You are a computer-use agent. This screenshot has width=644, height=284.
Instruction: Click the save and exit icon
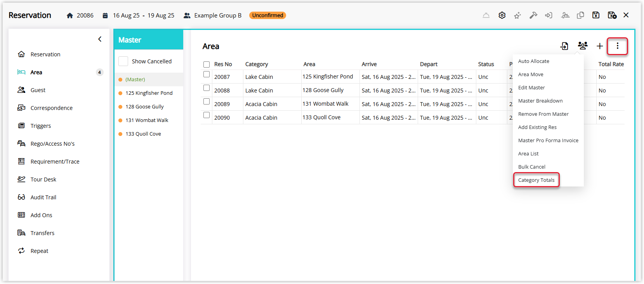click(612, 15)
